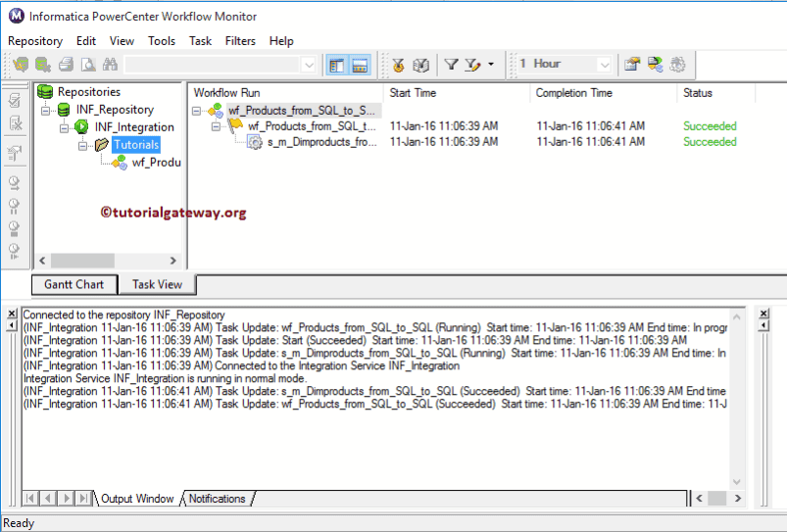Viewport: 787px width, 532px height.
Task: Click the disconnect repository toolbar icon
Action: click(x=43, y=65)
